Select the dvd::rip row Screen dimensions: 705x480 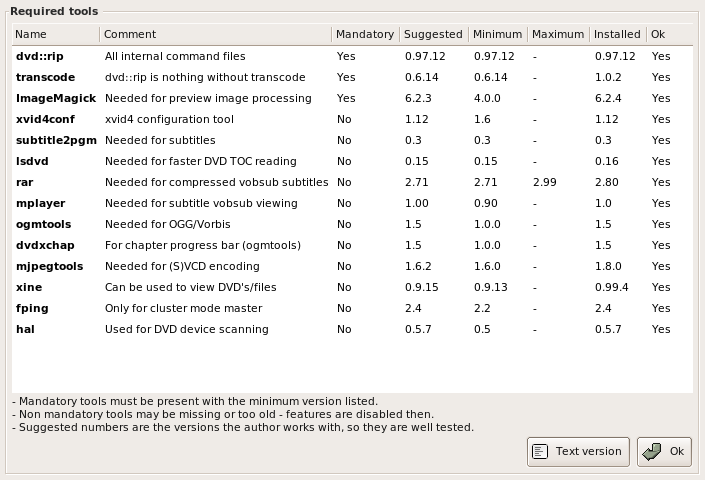point(352,56)
